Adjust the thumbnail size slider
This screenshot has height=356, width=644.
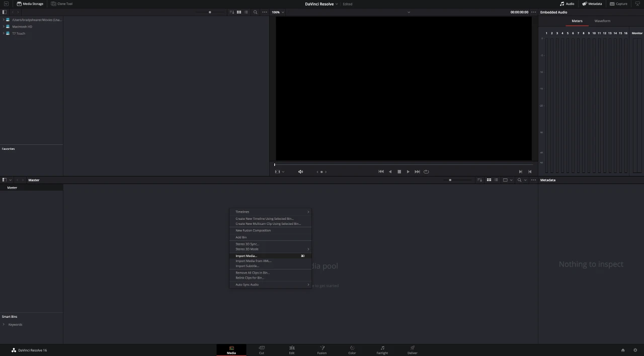click(x=450, y=180)
